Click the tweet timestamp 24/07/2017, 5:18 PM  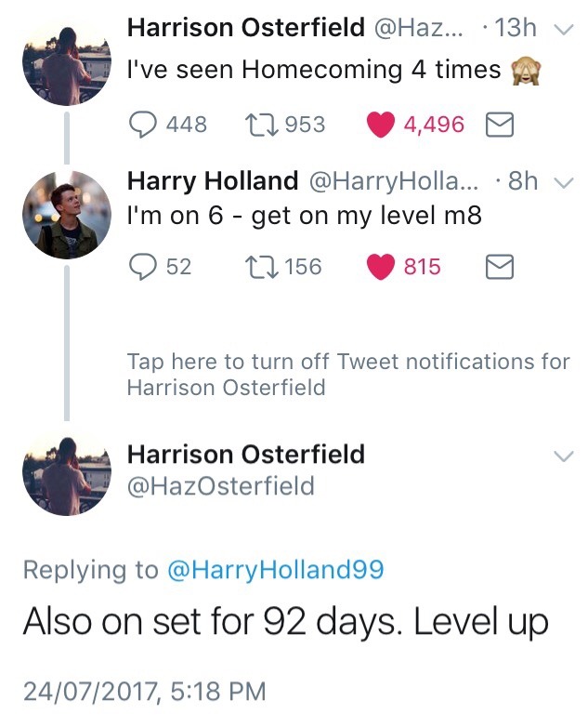[144, 692]
